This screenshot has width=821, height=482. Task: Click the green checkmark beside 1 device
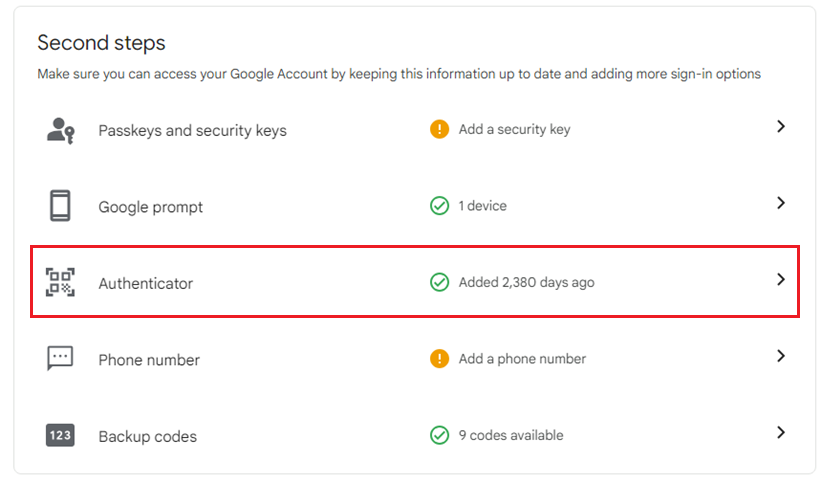coord(439,206)
